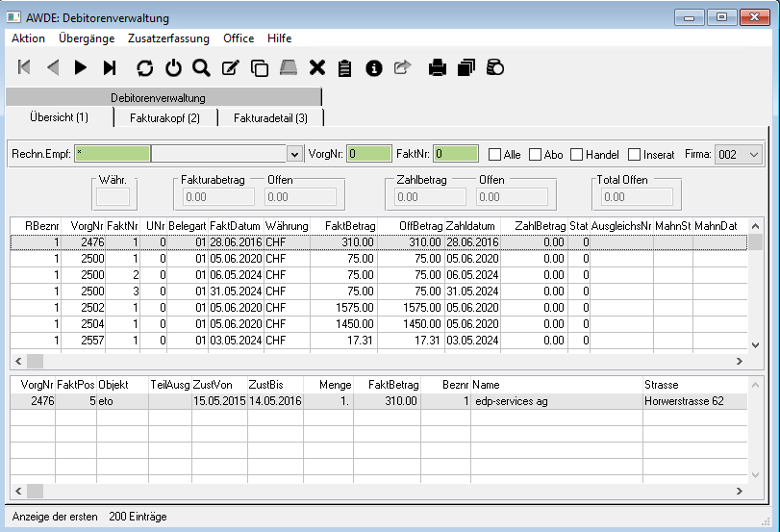
Task: Go to next record arrow
Action: tap(81, 67)
